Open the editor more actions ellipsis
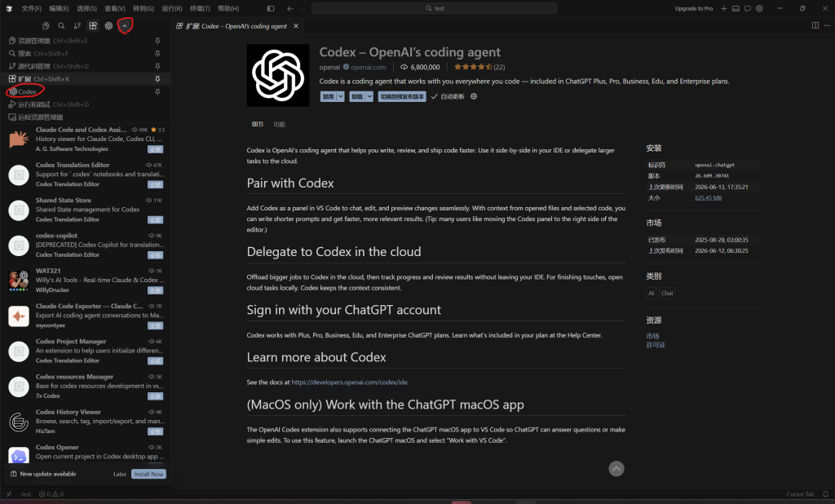 827,25
